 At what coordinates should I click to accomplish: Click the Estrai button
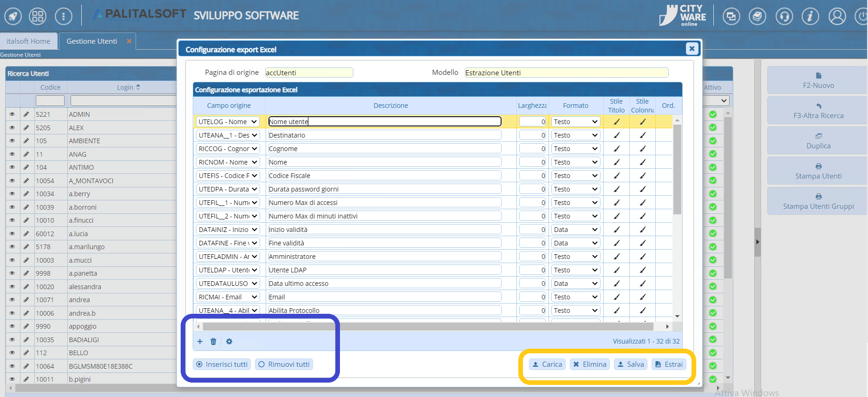(x=669, y=364)
